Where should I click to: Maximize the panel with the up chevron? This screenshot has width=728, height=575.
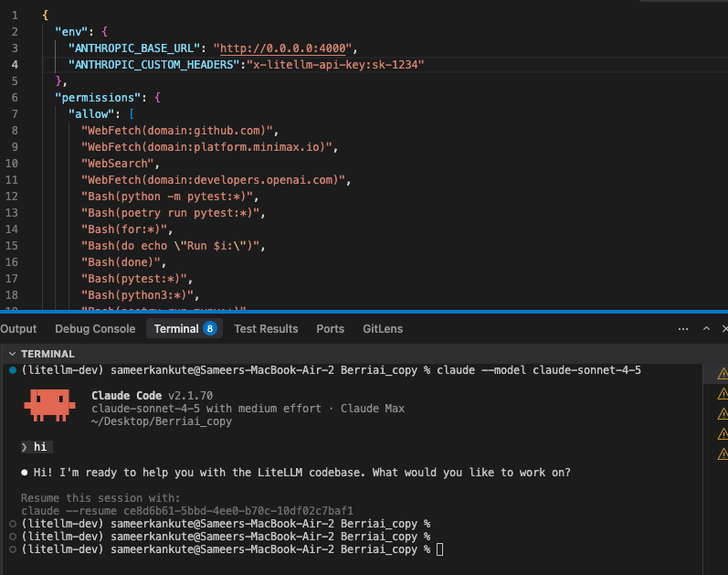(x=706, y=329)
